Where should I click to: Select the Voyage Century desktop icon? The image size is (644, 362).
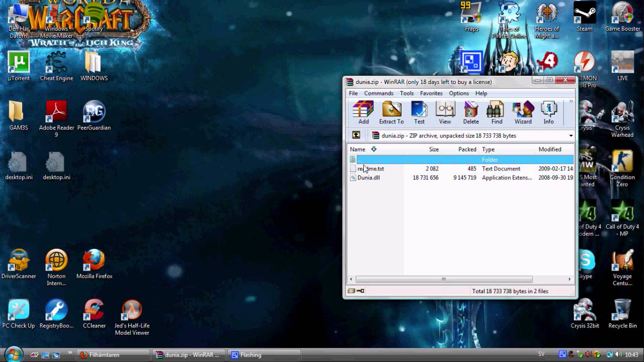click(622, 268)
